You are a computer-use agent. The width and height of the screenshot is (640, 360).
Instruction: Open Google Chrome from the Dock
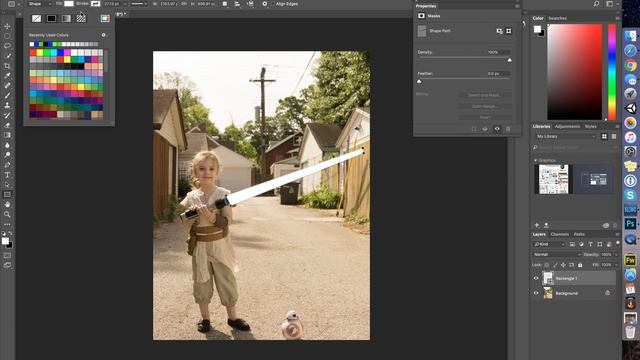(x=630, y=65)
